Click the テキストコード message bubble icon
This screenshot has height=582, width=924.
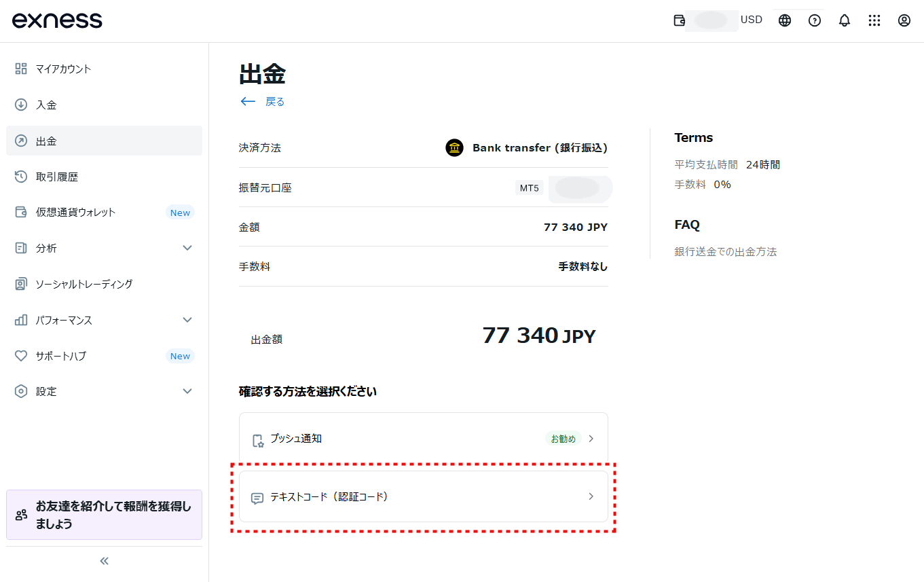257,498
